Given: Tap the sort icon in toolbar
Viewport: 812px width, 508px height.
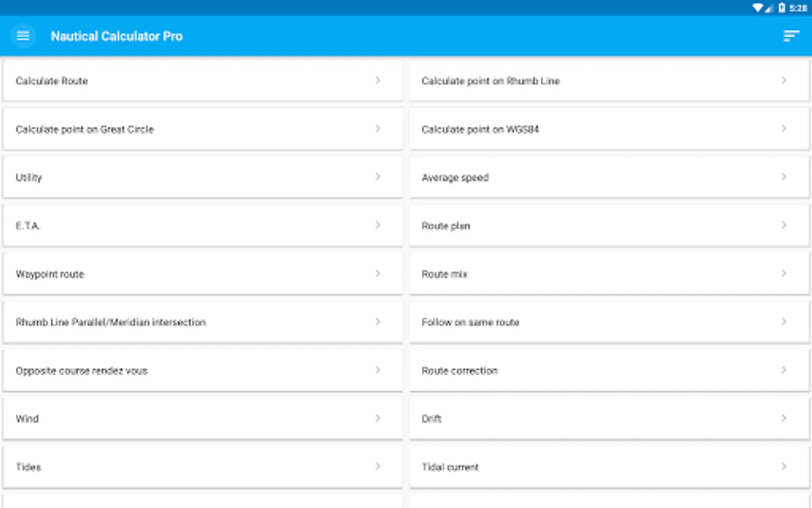Looking at the screenshot, I should (x=791, y=36).
